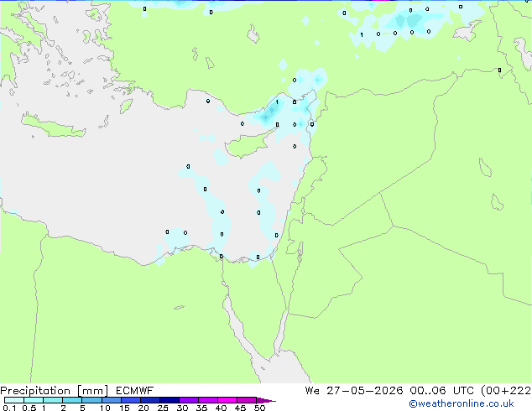Click the 1–2 mm legend swatch
The width and height of the screenshot is (532, 411).
click(x=53, y=400)
